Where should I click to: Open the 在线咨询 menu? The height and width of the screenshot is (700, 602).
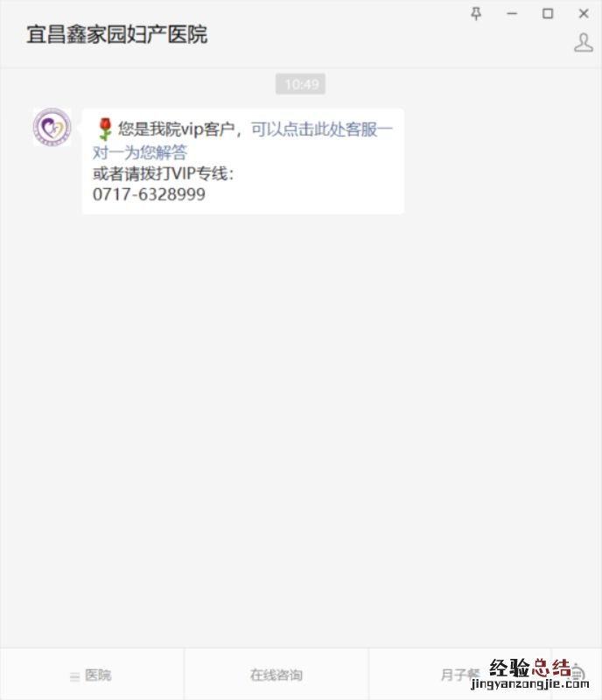coord(276,675)
